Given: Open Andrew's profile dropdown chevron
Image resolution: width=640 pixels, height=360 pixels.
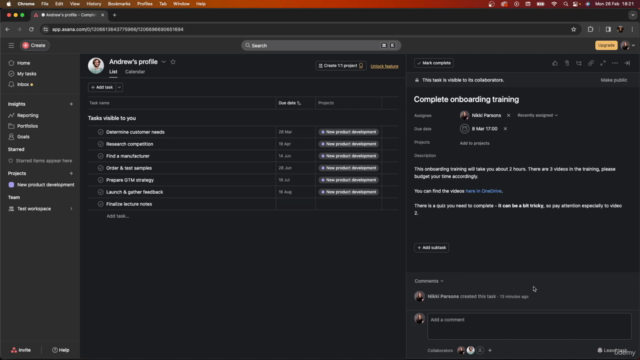Looking at the screenshot, I should click(163, 62).
